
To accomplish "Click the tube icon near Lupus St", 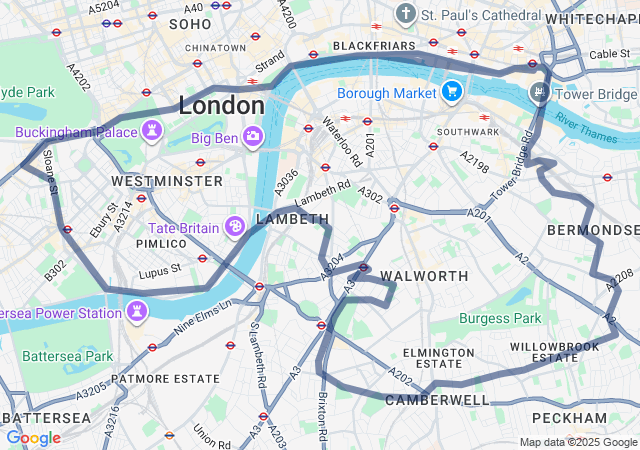I will pyautogui.click(x=202, y=258).
